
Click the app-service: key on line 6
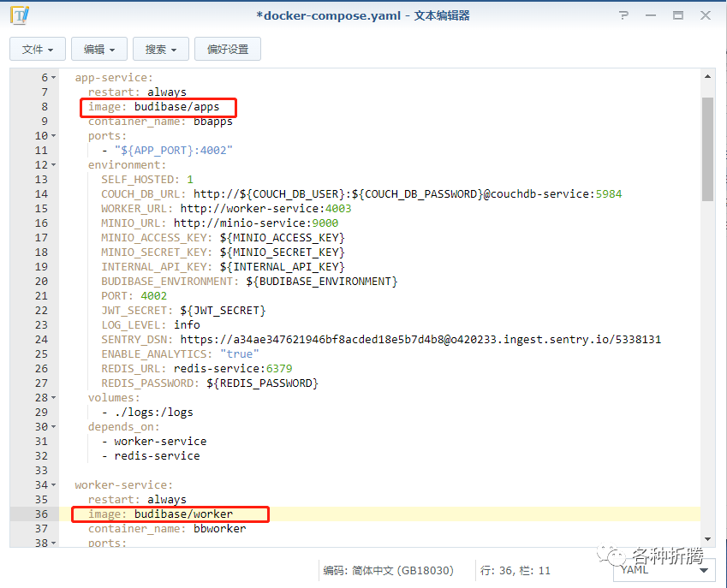point(114,78)
